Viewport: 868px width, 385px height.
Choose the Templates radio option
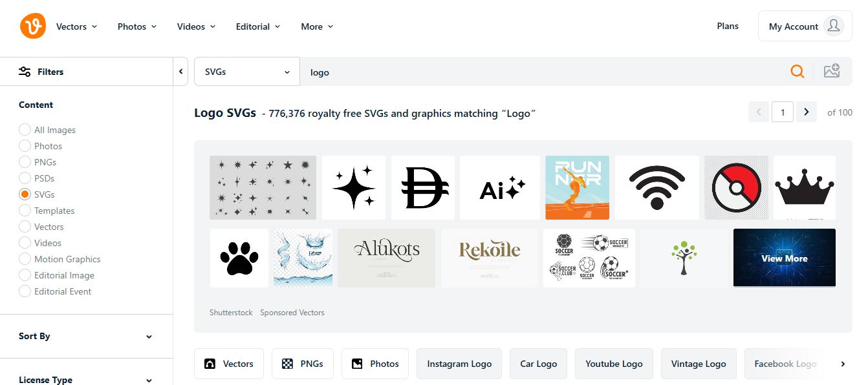25,211
